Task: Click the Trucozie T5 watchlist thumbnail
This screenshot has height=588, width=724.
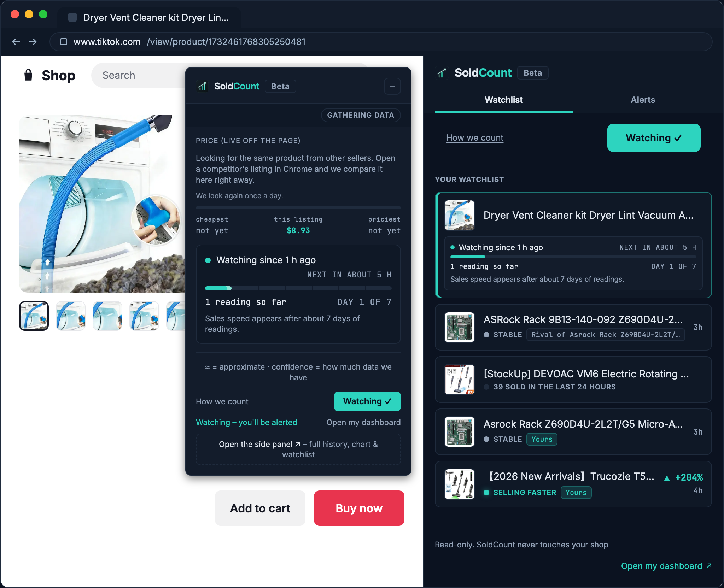Action: pos(460,484)
